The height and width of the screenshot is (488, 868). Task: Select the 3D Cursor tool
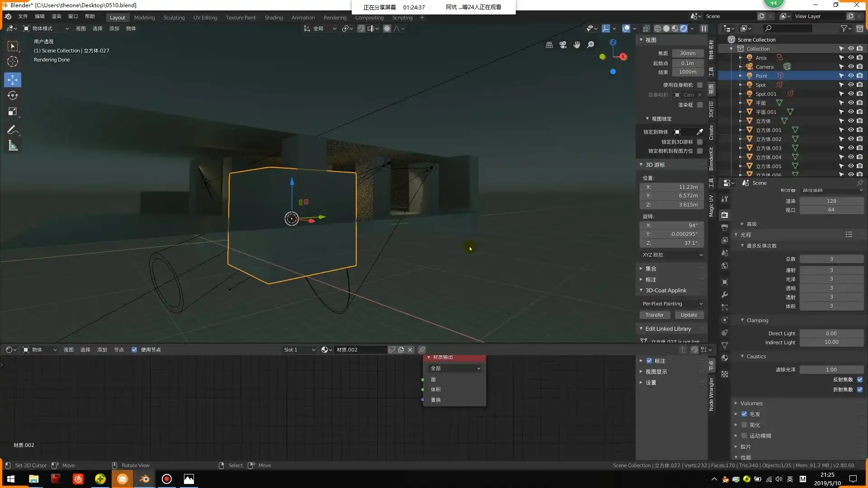click(x=13, y=62)
